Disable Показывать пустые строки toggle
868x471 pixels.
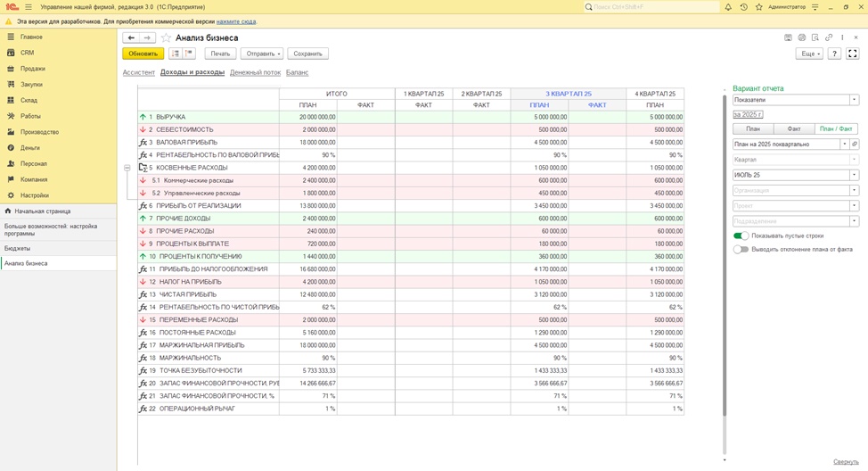coord(741,235)
